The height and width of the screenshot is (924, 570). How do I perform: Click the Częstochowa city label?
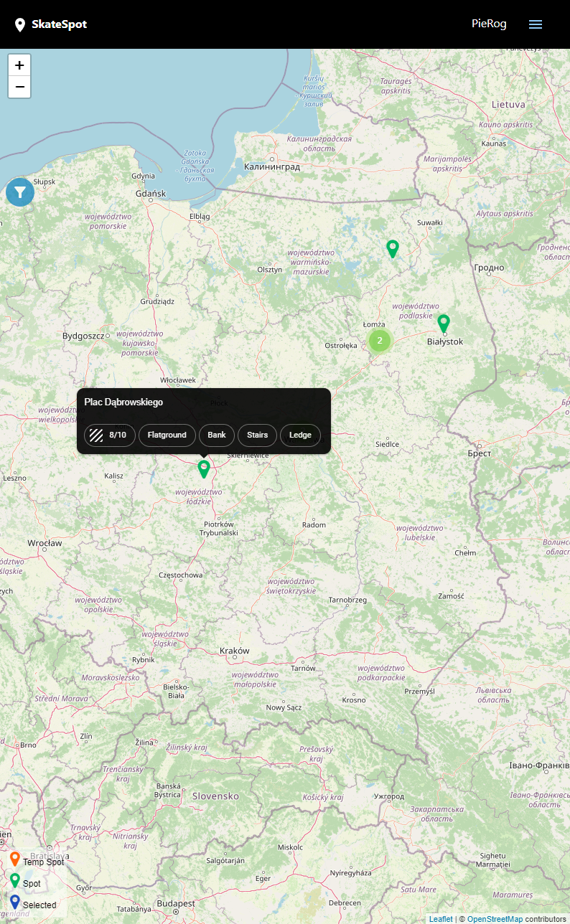click(181, 575)
